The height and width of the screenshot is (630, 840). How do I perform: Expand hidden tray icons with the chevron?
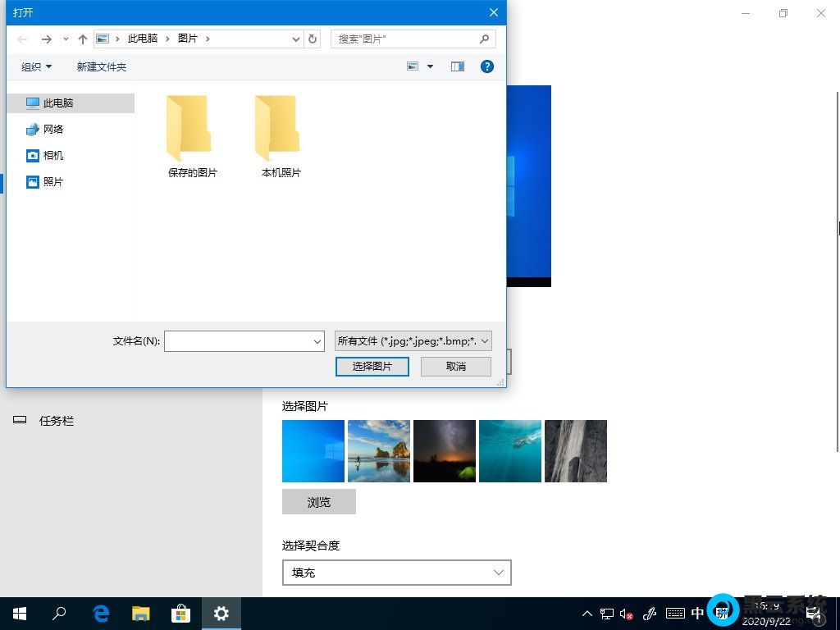coord(587,613)
